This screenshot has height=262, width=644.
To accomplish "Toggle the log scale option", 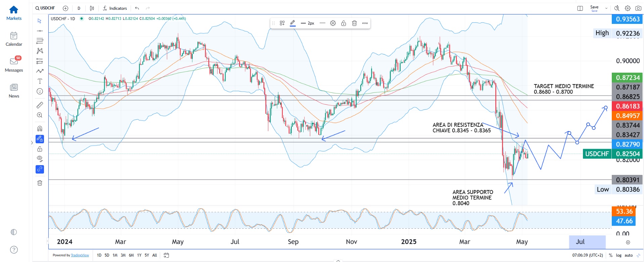I will [x=618, y=255].
